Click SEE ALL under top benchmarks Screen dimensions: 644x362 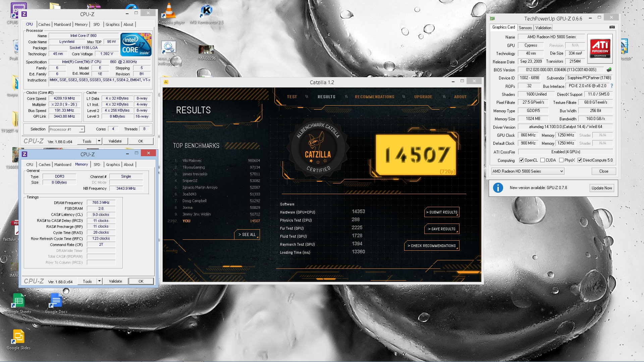(247, 235)
